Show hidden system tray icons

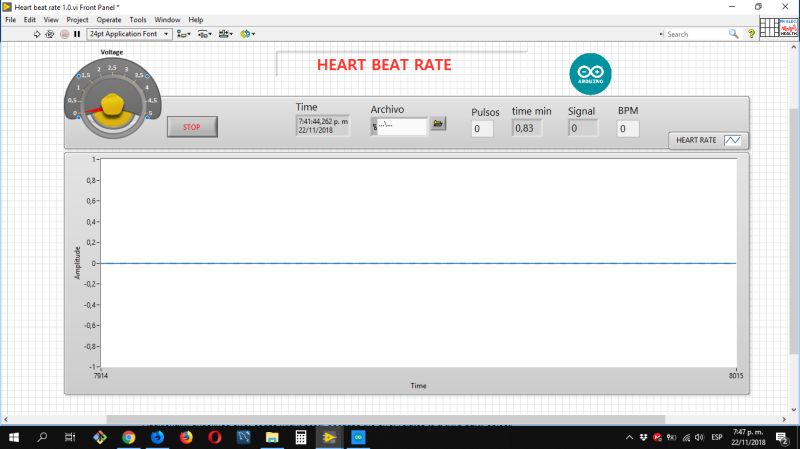[x=629, y=437]
